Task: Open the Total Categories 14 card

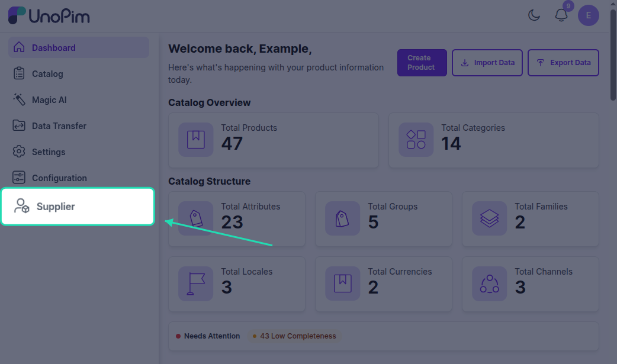Action: point(494,140)
